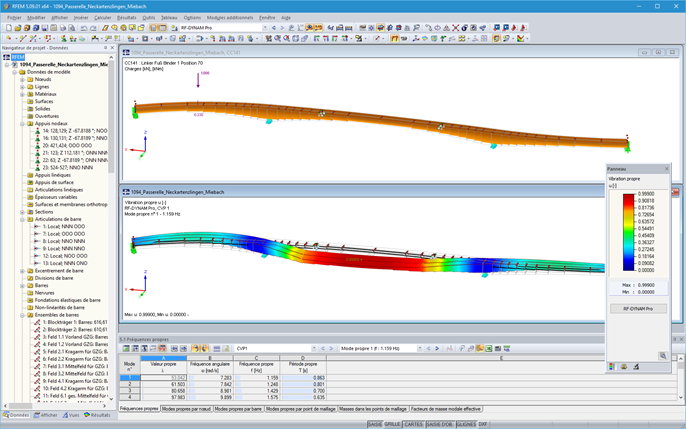Click the Open file folder icon
686x429 pixels.
point(18,28)
